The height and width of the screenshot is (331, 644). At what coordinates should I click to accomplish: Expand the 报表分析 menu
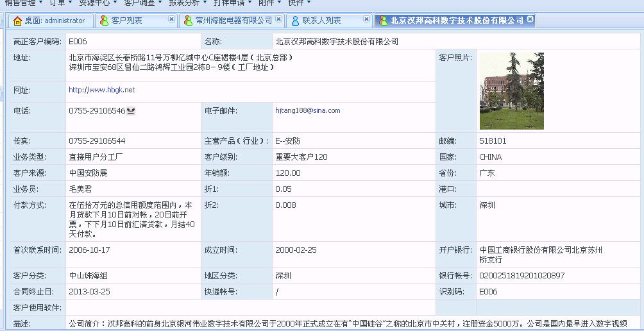188,3
